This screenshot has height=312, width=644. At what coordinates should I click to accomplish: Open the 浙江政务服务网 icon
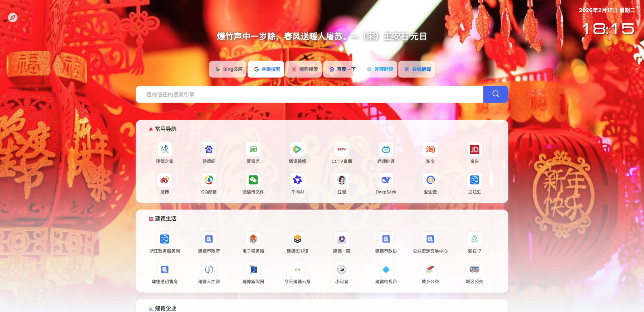click(165, 239)
